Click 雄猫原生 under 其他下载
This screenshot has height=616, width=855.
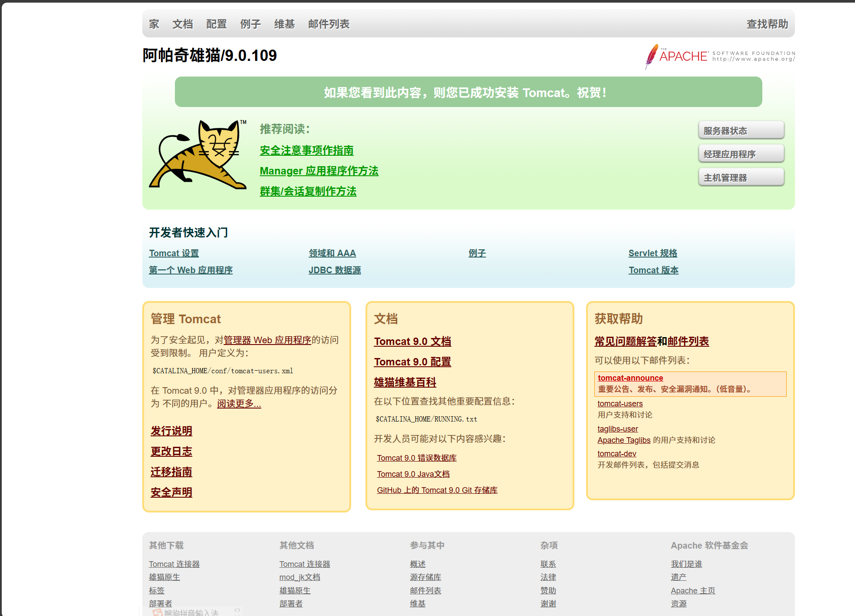[x=164, y=577]
